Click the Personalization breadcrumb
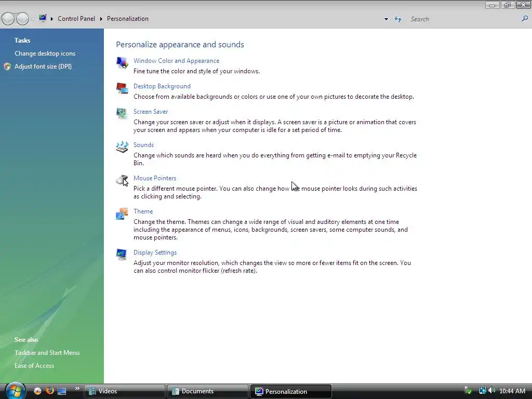 click(128, 19)
